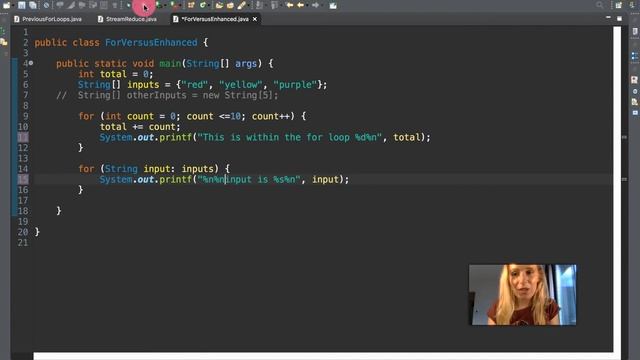Click 'inputs' in the enhanced for header
The image size is (640, 360).
pos(198,169)
